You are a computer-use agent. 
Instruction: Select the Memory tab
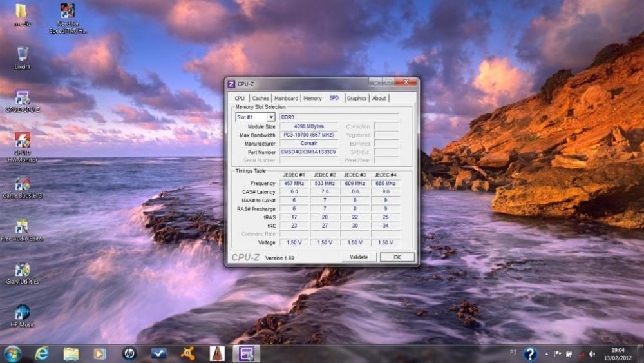pos(312,99)
